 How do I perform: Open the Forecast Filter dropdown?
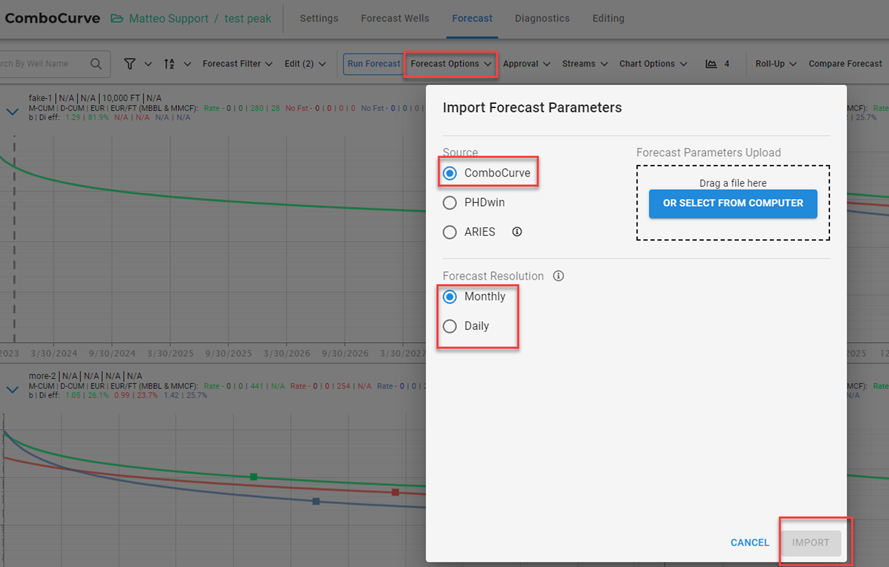tap(238, 64)
